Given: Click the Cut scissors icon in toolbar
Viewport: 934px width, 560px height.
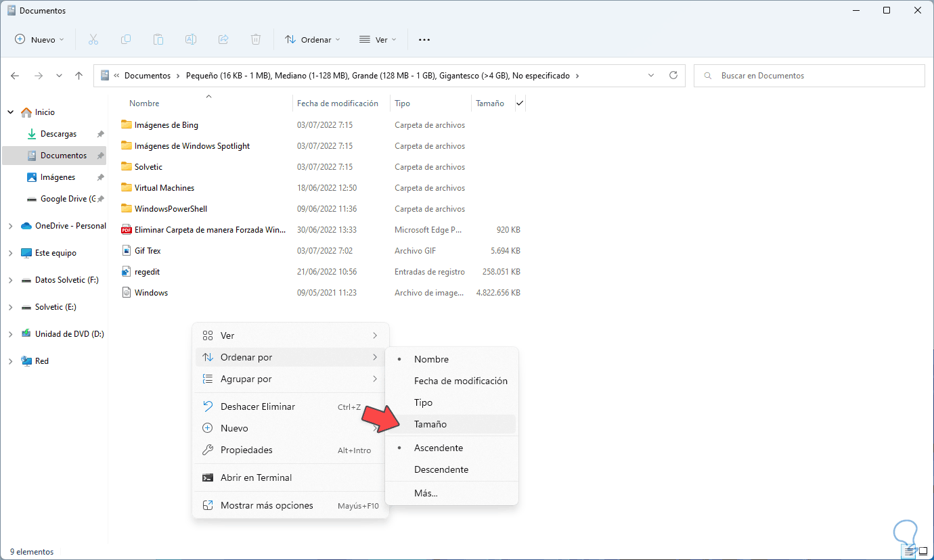Looking at the screenshot, I should 93,39.
